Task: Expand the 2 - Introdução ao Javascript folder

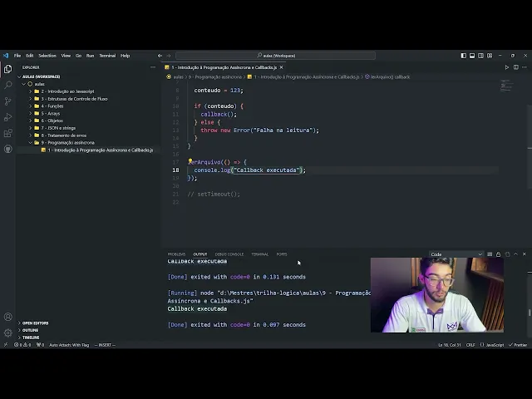Action: click(x=30, y=91)
